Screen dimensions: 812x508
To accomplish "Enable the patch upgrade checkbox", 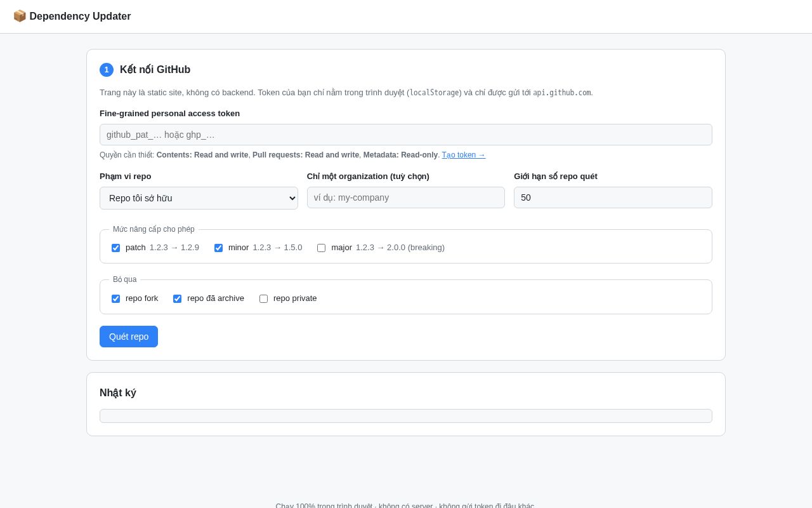I will (x=115, y=248).
